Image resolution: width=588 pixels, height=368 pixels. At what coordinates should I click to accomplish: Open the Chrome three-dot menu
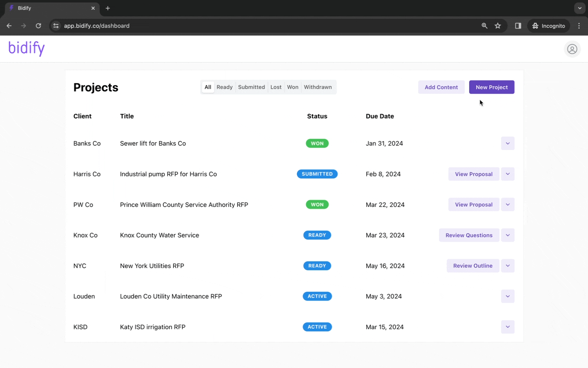tap(579, 26)
